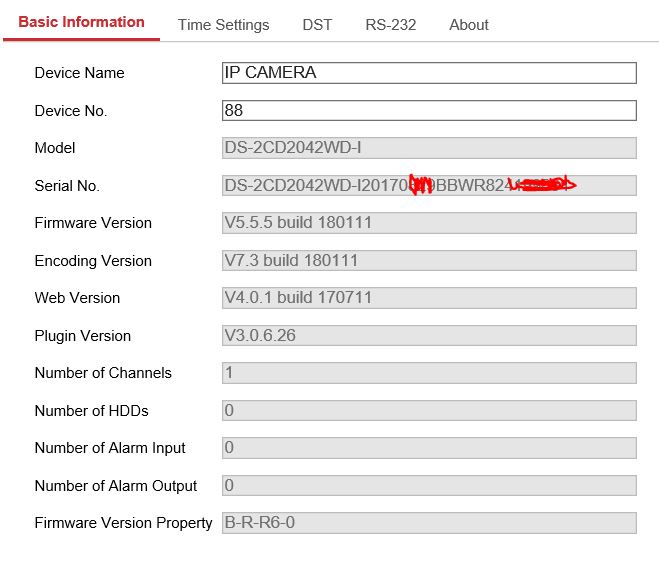Click the Device Name label text
This screenshot has width=659, height=562.
[x=79, y=73]
